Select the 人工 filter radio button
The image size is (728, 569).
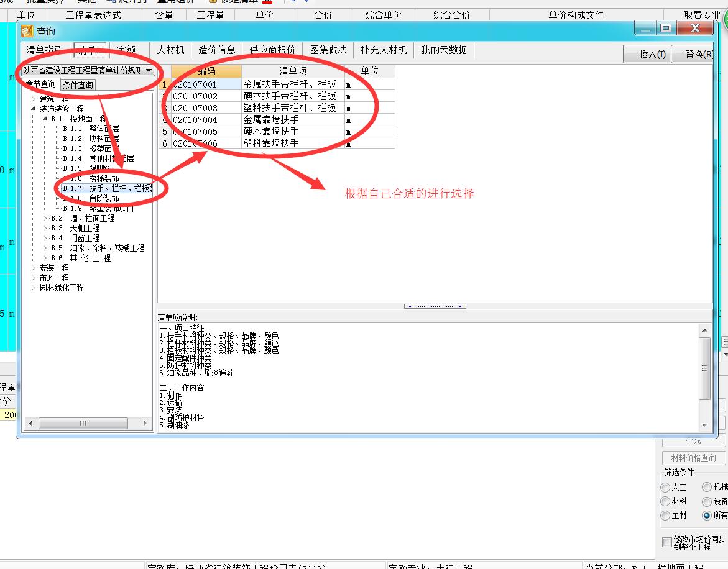[x=665, y=488]
